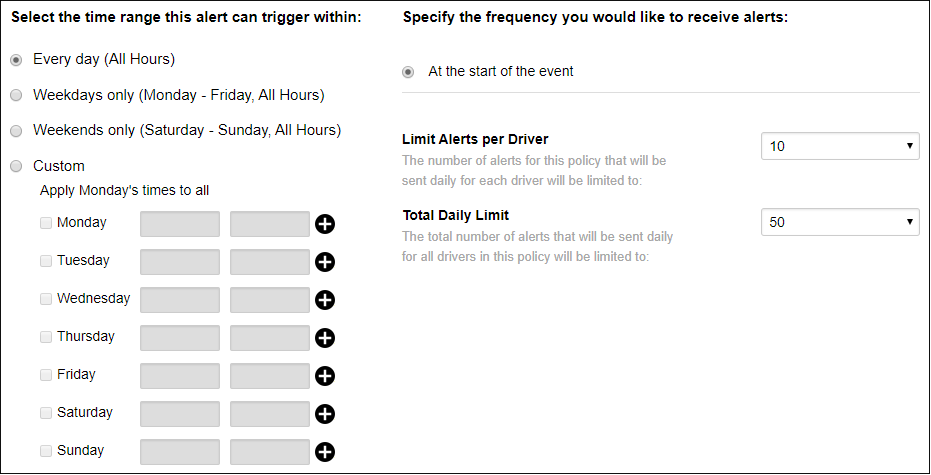Image resolution: width=931 pixels, height=475 pixels.
Task: Select Every day (All Hours) option
Action: (17, 60)
